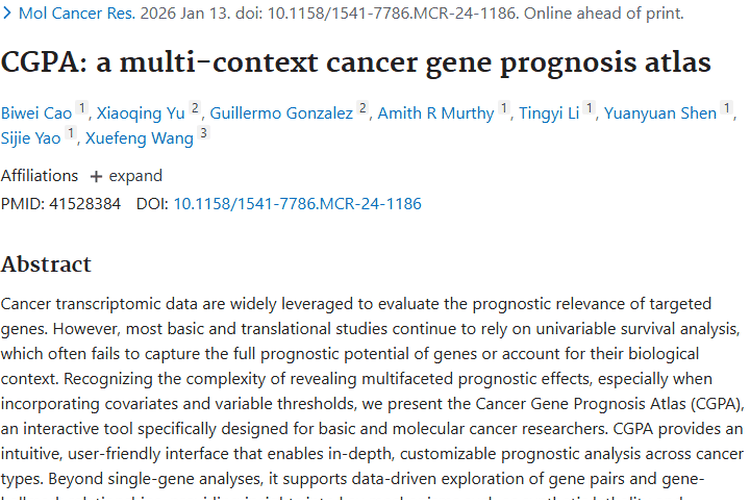Select author Sijie Yao
Screen dimensions: 750x500
[31, 139]
